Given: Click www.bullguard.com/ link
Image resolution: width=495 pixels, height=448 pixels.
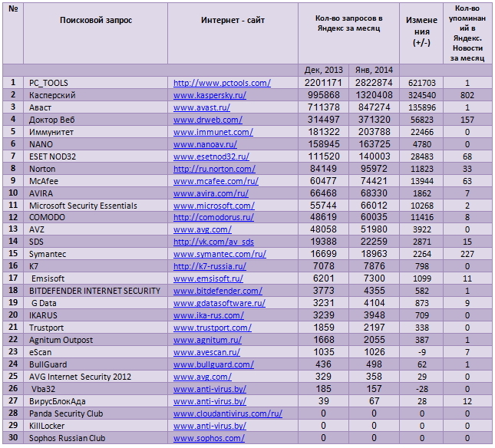Looking at the screenshot, I should pyautogui.click(x=213, y=364).
